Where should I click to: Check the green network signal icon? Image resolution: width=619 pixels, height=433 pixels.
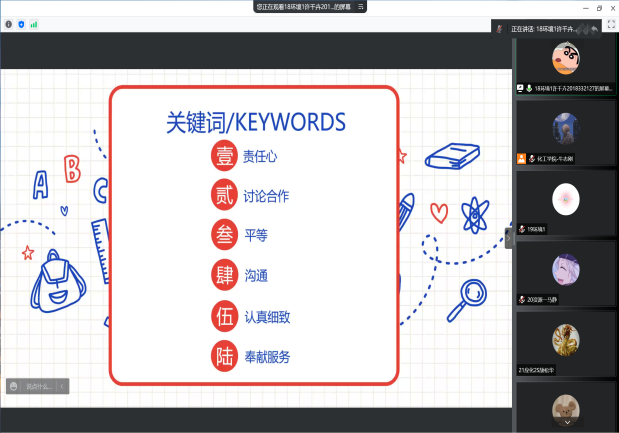(33, 24)
